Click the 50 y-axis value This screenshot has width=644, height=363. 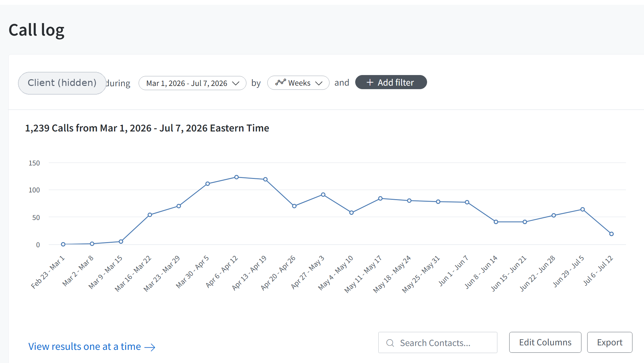pyautogui.click(x=36, y=218)
